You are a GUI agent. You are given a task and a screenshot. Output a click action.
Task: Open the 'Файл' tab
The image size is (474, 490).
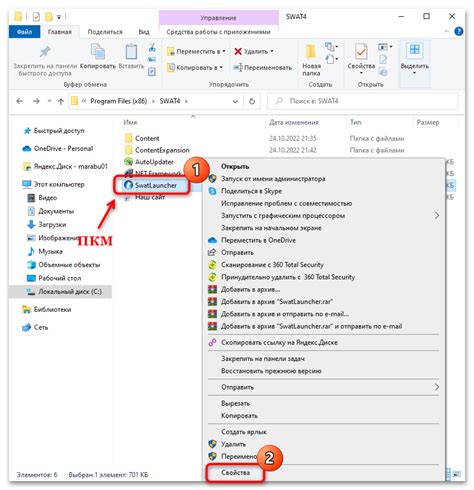pos(24,32)
